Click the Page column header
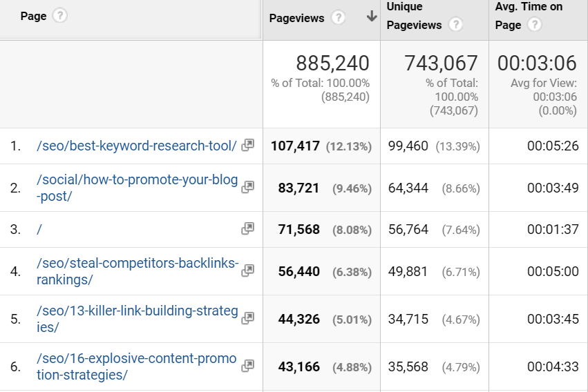Image resolution: width=588 pixels, height=392 pixels. pos(33,16)
